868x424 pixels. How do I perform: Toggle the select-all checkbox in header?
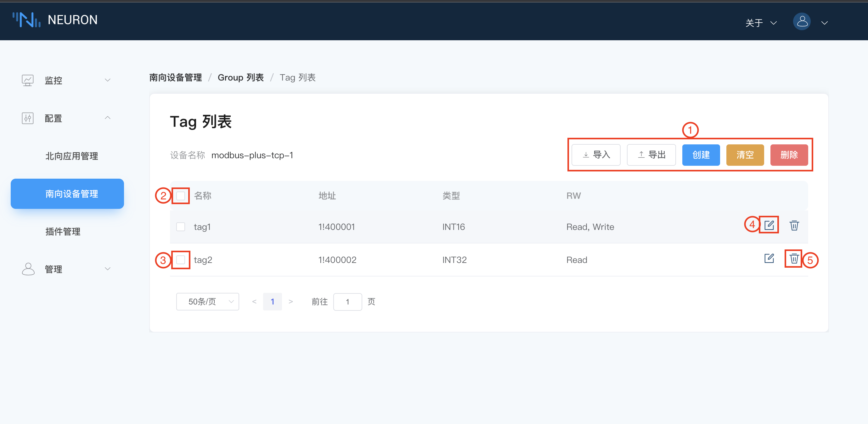tap(181, 196)
